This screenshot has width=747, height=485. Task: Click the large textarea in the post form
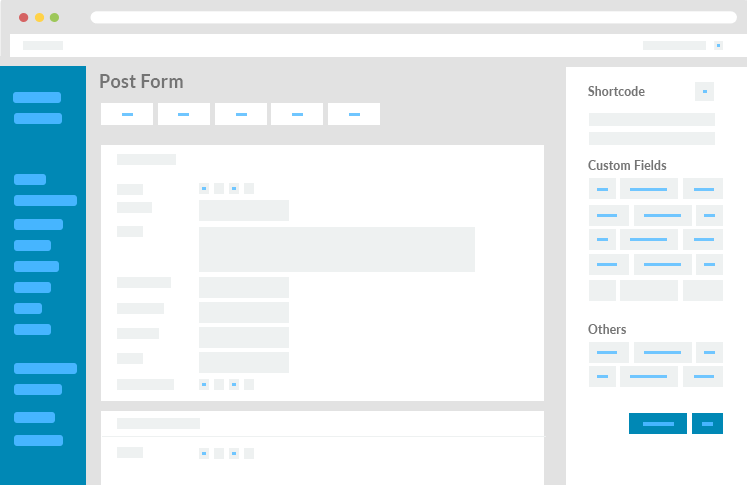click(336, 249)
